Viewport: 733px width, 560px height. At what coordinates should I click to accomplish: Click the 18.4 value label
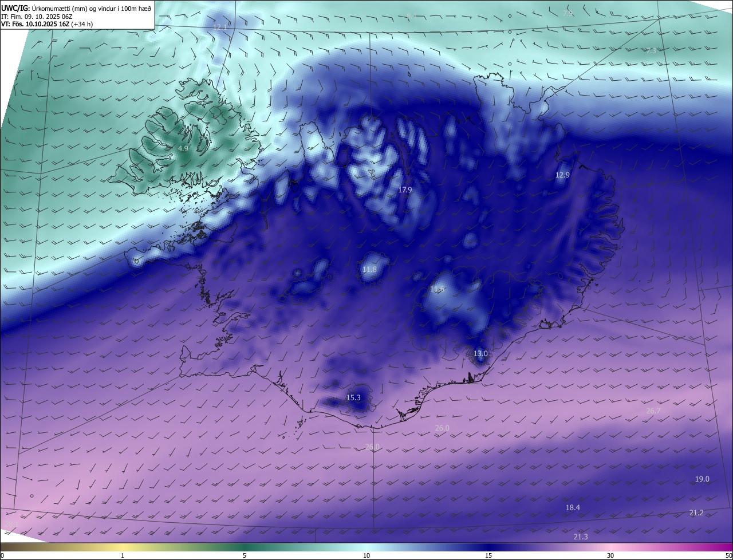click(573, 507)
